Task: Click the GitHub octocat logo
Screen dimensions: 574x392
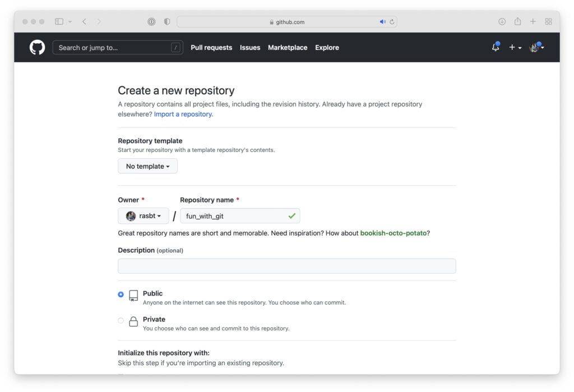Action: coord(36,47)
